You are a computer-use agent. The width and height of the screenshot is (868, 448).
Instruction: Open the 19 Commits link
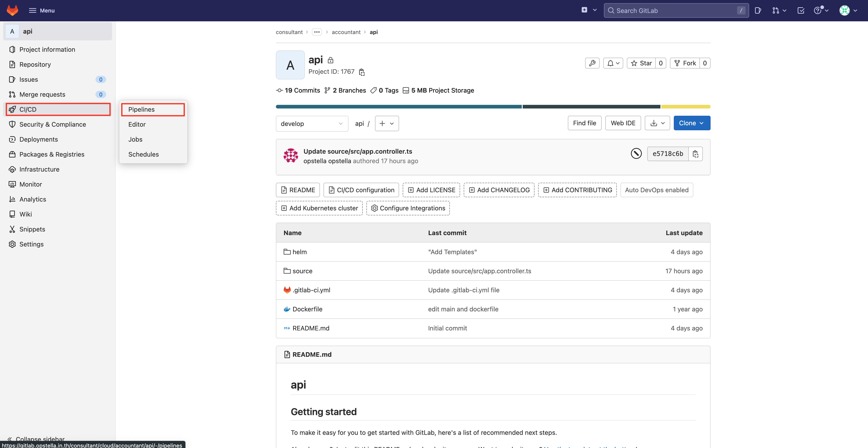(298, 90)
